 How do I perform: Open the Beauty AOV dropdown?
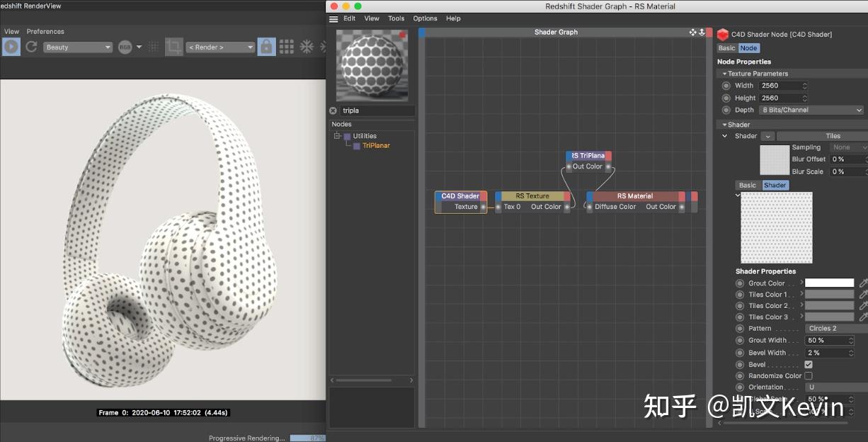tap(78, 46)
